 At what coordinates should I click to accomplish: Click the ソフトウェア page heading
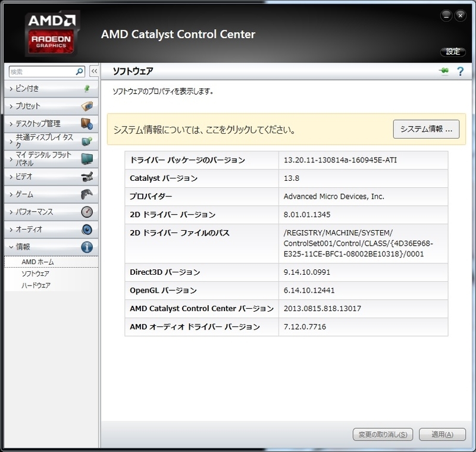(x=133, y=71)
